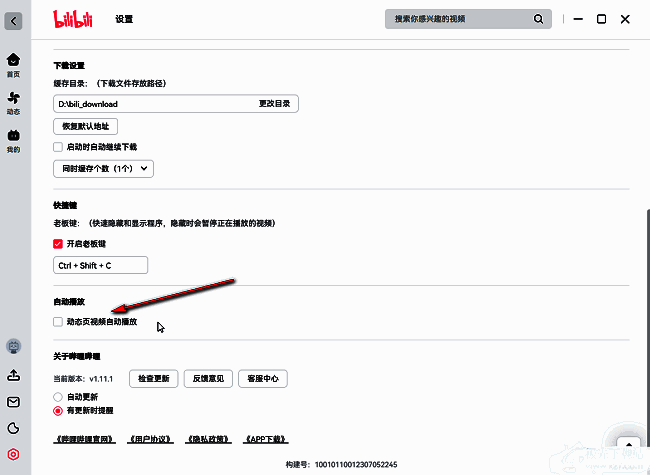
Task: Open the APP下载 link
Action: coord(266,439)
